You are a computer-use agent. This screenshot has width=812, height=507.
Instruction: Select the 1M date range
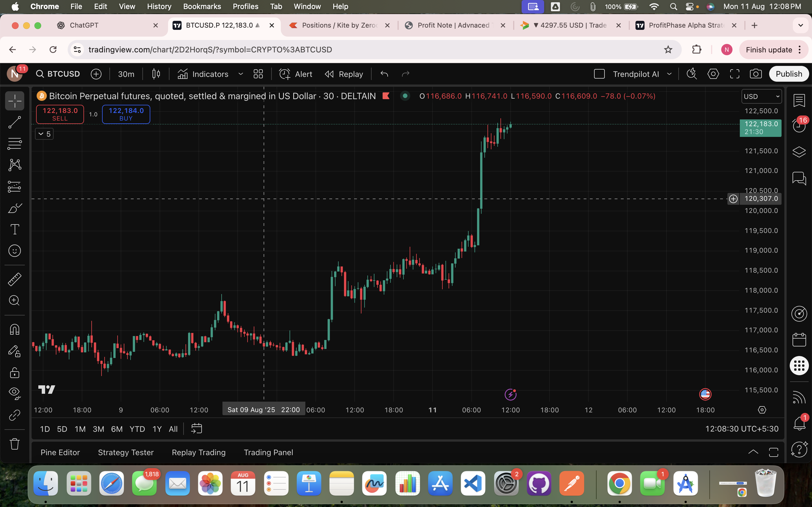pos(80,429)
